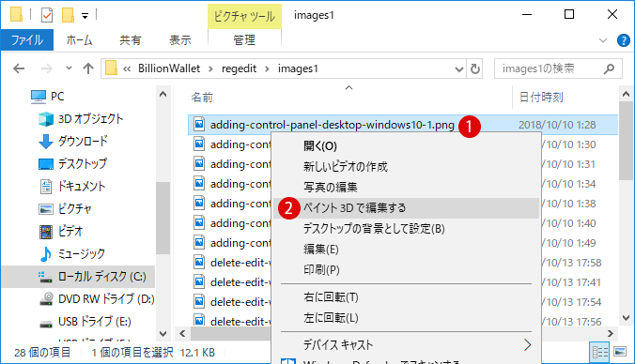Open 3D オブジェクト in navigation pane

(81, 119)
